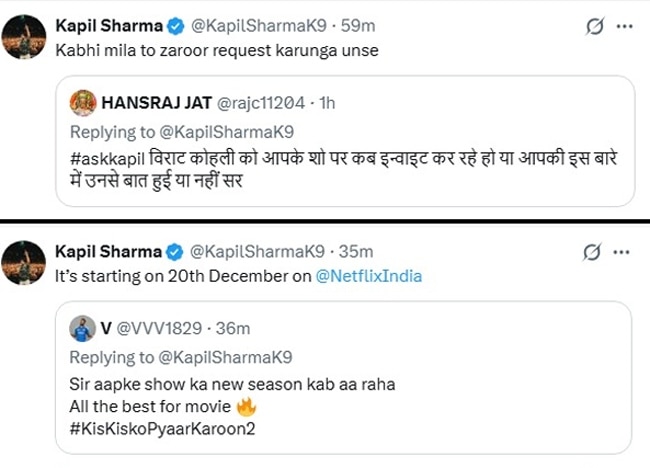Click the Grok icon on the 35m tweet
Image resolution: width=650 pixels, height=468 pixels.
(595, 251)
